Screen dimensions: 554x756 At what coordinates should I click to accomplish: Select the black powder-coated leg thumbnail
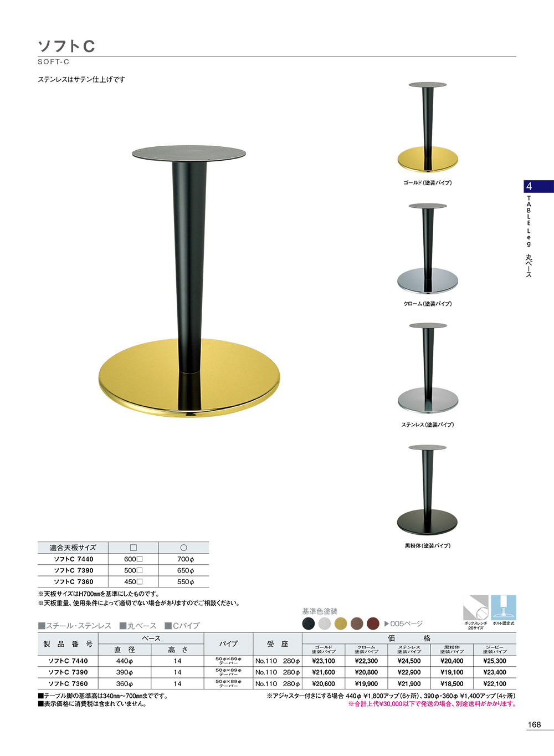(427, 489)
